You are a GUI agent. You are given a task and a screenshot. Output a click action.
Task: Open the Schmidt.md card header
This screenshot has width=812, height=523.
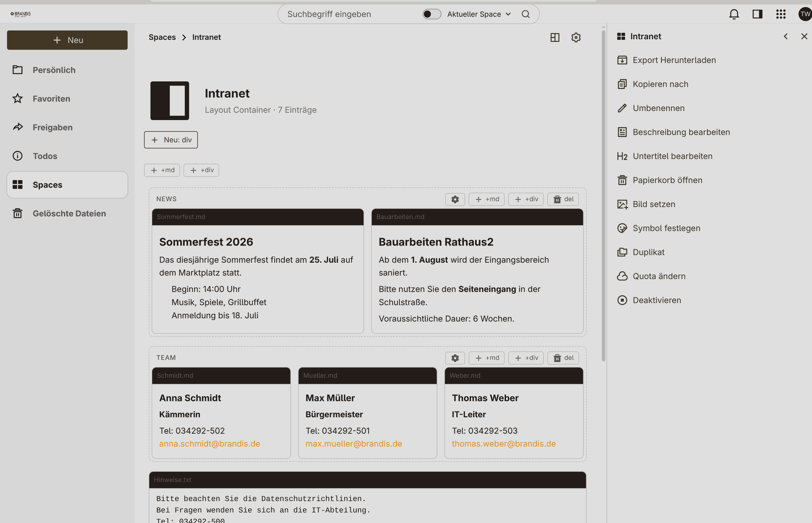(x=221, y=376)
